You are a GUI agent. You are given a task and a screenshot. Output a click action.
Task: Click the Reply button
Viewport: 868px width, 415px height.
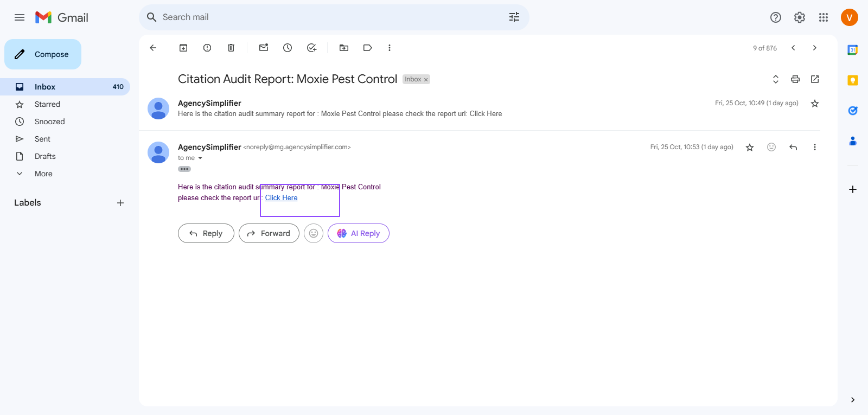(x=206, y=233)
